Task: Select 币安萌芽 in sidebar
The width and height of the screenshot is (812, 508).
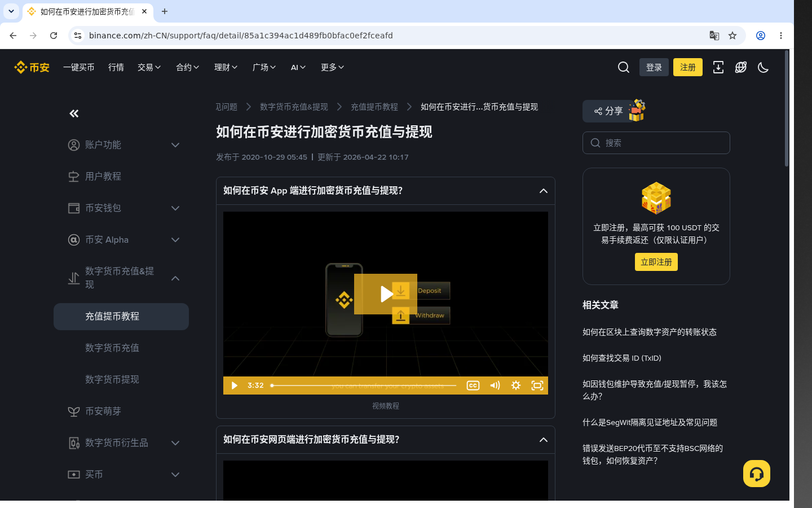Action: (121, 411)
